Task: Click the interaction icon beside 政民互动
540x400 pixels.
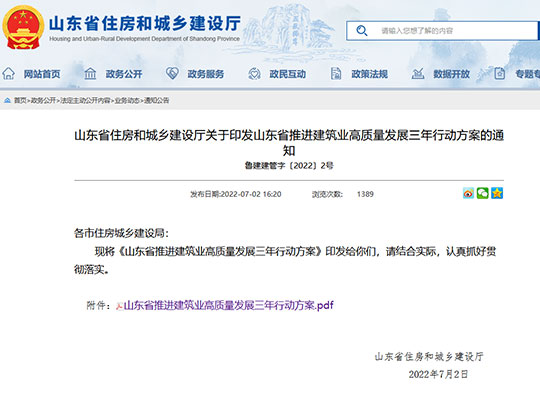Action: point(254,73)
